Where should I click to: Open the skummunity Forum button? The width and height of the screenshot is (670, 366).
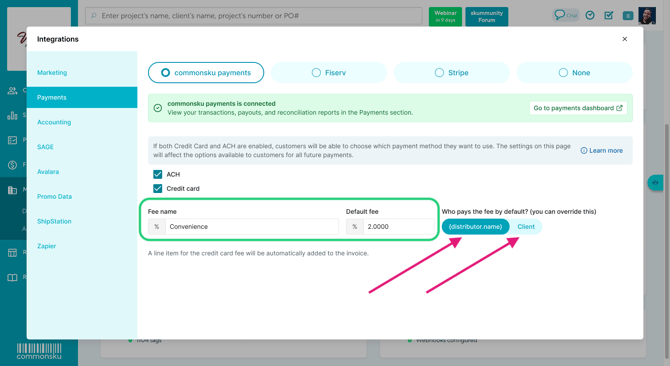pyautogui.click(x=487, y=16)
